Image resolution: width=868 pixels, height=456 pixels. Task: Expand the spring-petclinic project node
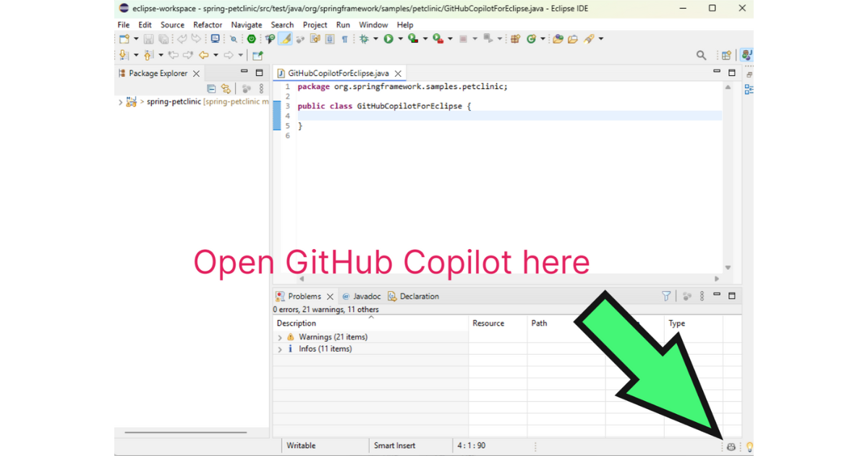click(120, 101)
